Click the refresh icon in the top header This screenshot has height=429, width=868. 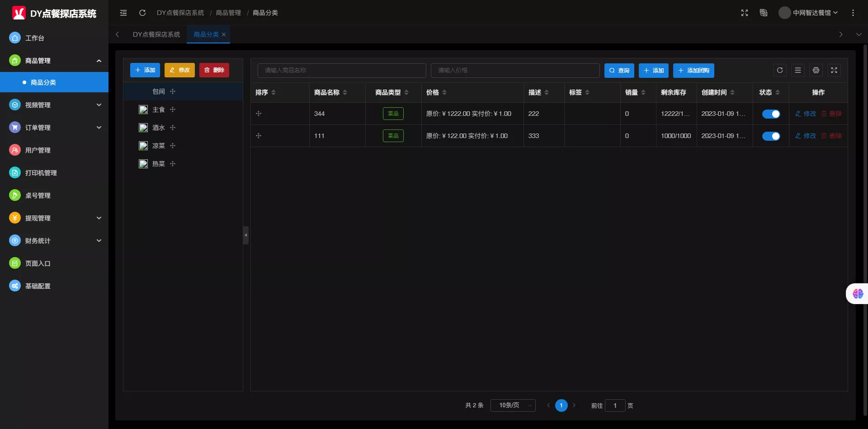[x=142, y=13]
